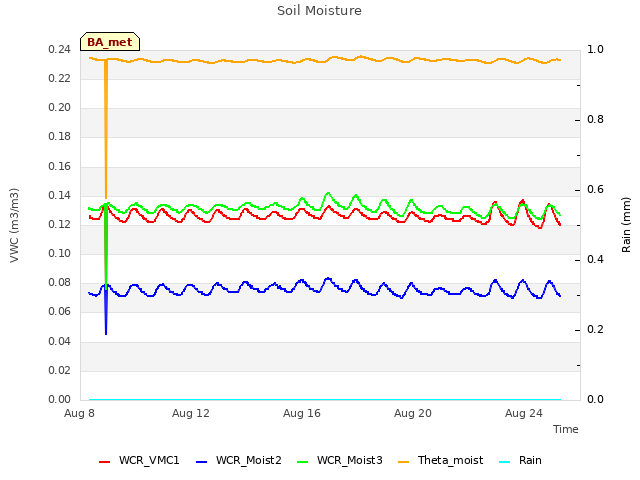
Task: Click the 0.08 VWC axis value
Action: (x=60, y=282)
